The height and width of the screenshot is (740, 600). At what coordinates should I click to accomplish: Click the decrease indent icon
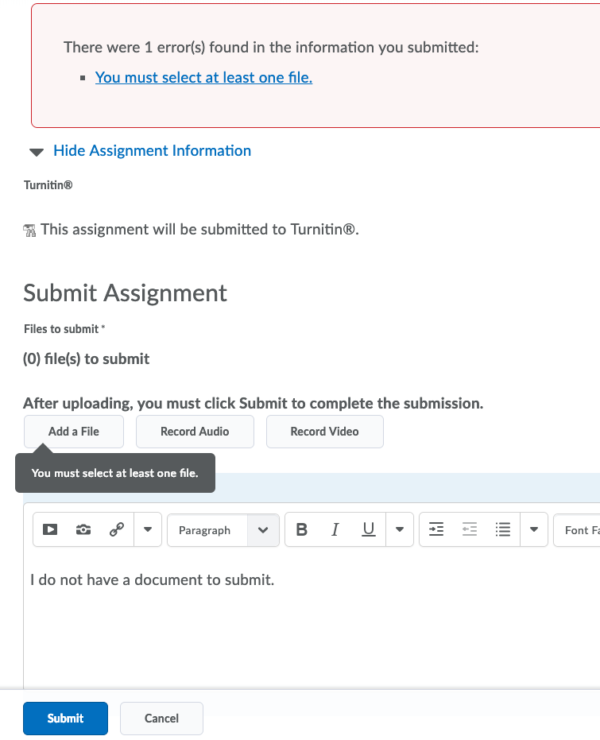pos(469,530)
